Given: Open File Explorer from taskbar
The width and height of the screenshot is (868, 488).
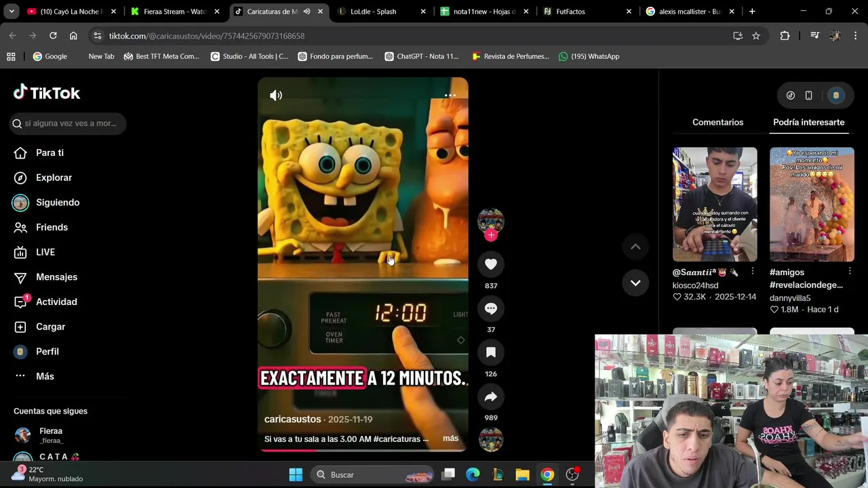Looking at the screenshot, I should coord(522,474).
